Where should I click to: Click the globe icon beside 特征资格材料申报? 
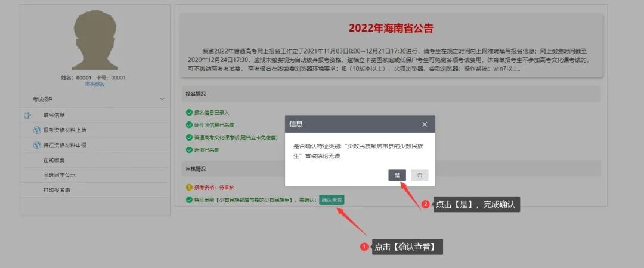[37, 145]
